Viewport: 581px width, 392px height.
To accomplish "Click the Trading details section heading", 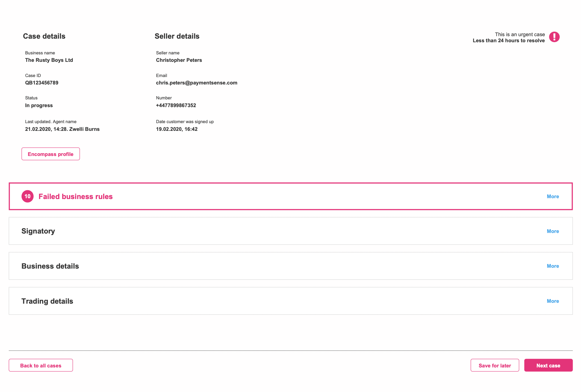I will pos(47,301).
